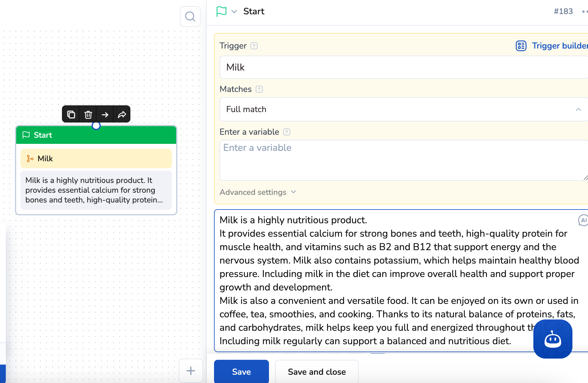Click the search magnifier icon on canvas

point(190,16)
